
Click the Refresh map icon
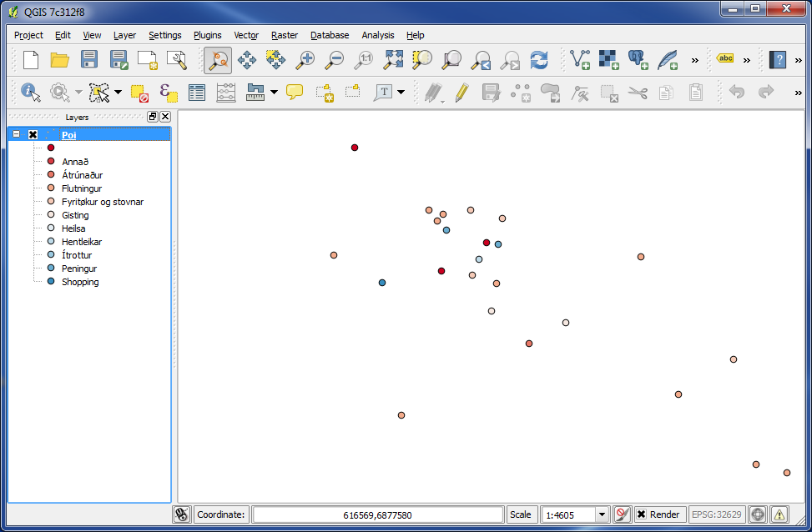coord(539,60)
